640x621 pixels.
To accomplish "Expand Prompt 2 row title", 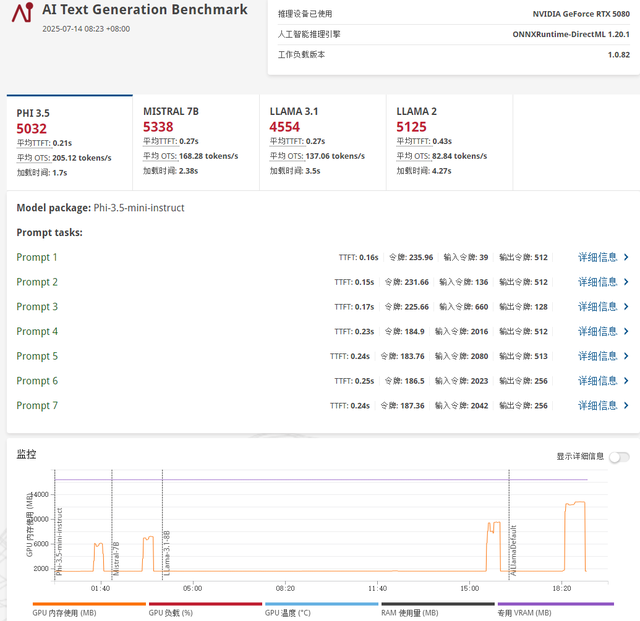I will point(37,282).
